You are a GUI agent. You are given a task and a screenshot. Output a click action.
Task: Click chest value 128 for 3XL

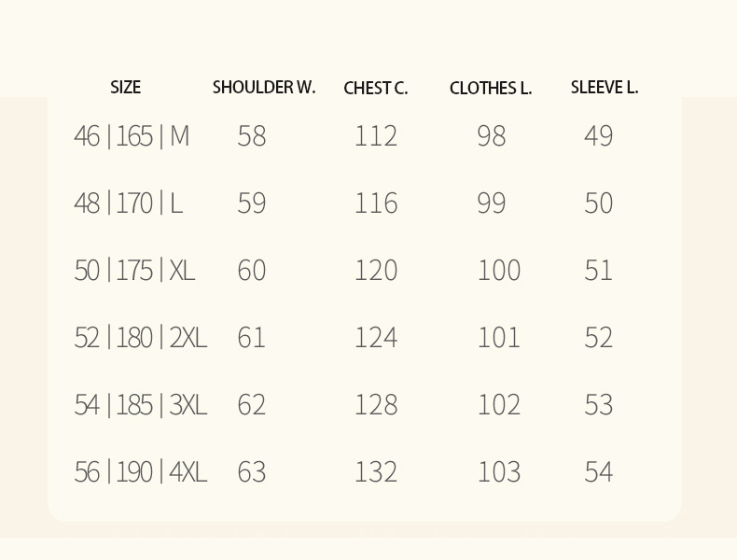(376, 405)
